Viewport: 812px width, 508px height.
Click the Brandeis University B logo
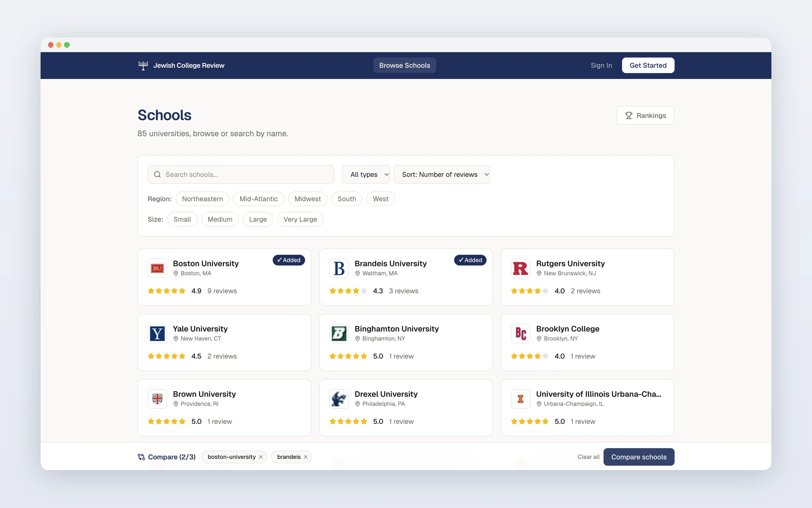click(x=339, y=268)
